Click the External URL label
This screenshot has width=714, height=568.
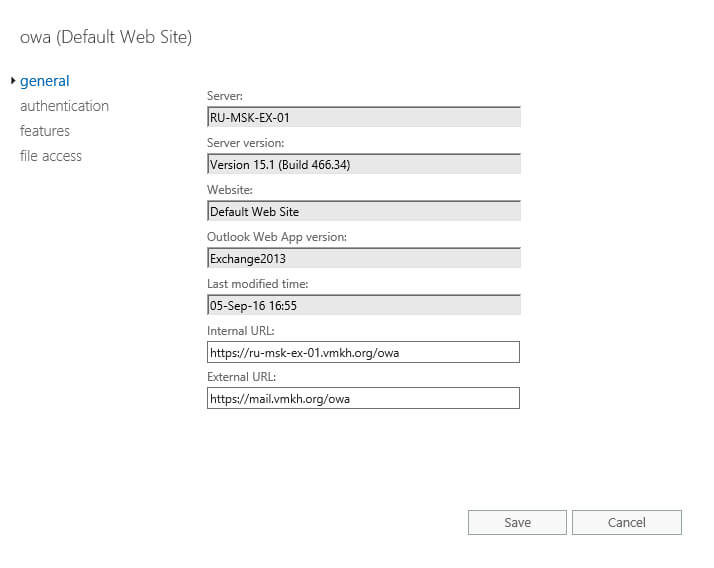(x=241, y=377)
